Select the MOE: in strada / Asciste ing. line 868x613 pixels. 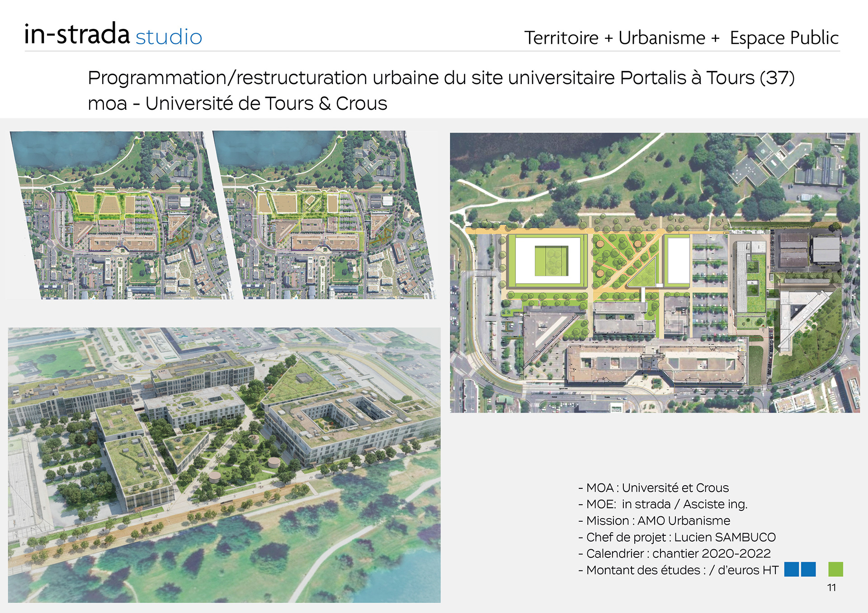coord(663,504)
